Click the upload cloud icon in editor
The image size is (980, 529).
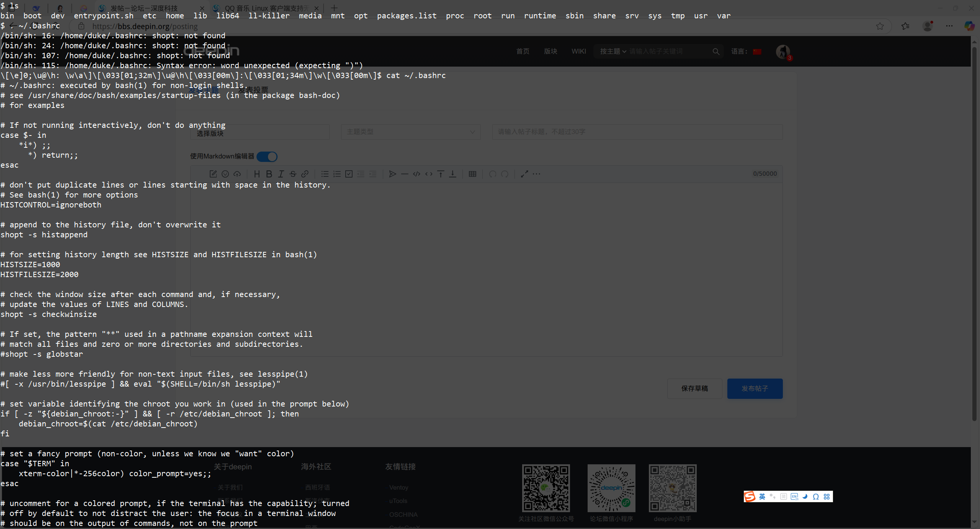(x=237, y=174)
